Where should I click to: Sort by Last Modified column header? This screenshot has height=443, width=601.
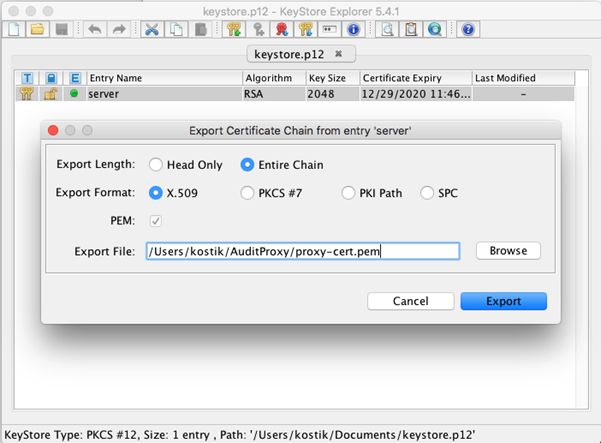tap(523, 78)
